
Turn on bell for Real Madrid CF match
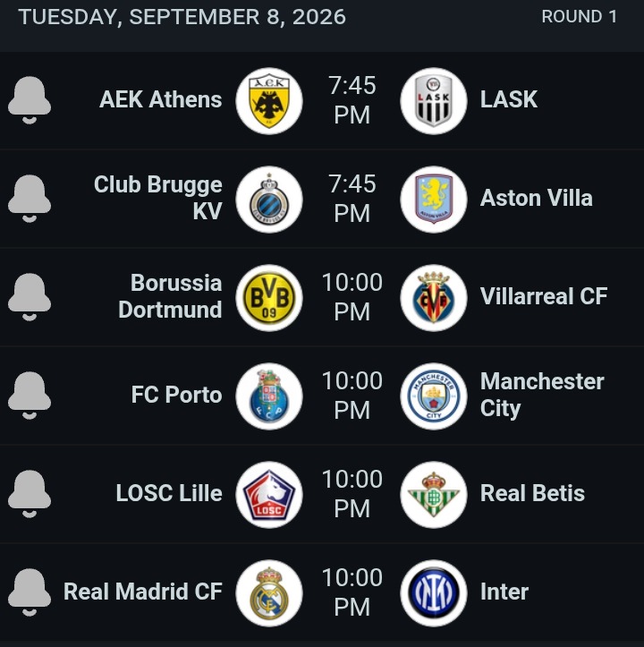(30, 592)
